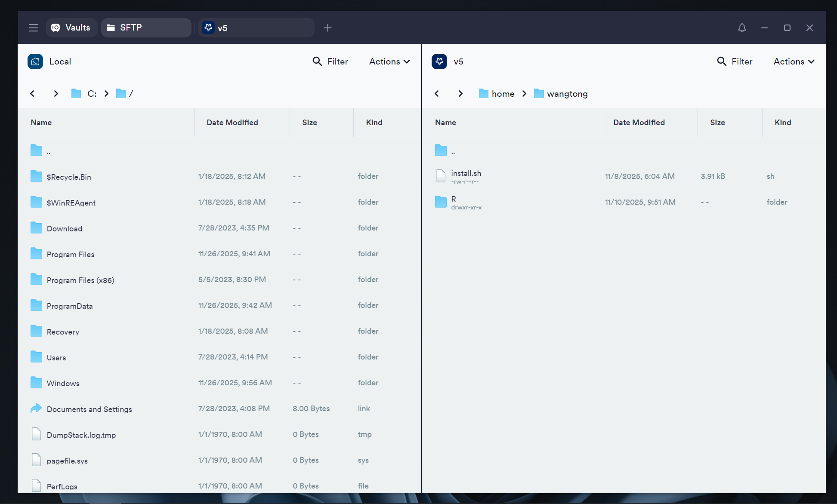Select the home breadcrumb folder
Image resolution: width=837 pixels, height=504 pixels.
click(x=497, y=94)
